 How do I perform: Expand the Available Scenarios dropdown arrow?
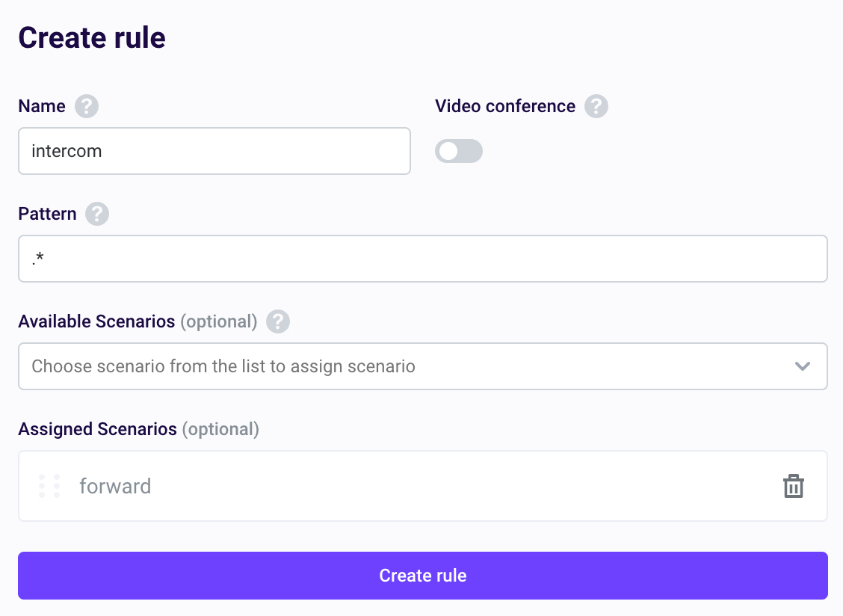(802, 366)
